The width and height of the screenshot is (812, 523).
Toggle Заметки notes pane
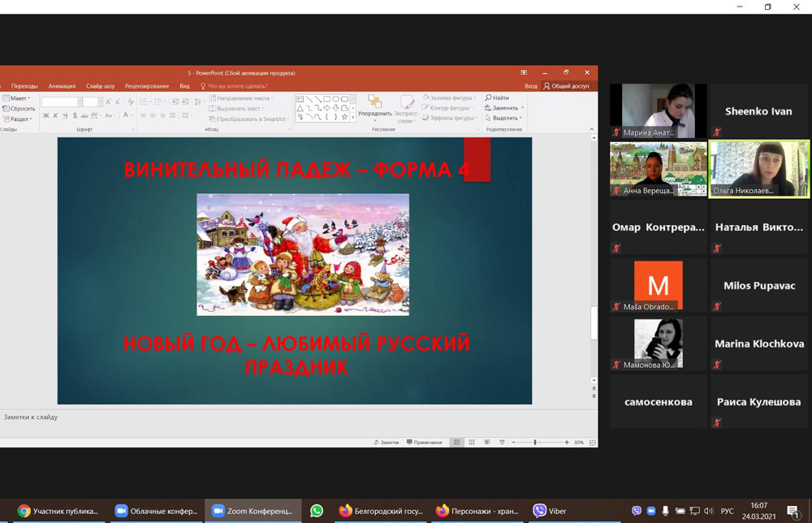pos(387,443)
